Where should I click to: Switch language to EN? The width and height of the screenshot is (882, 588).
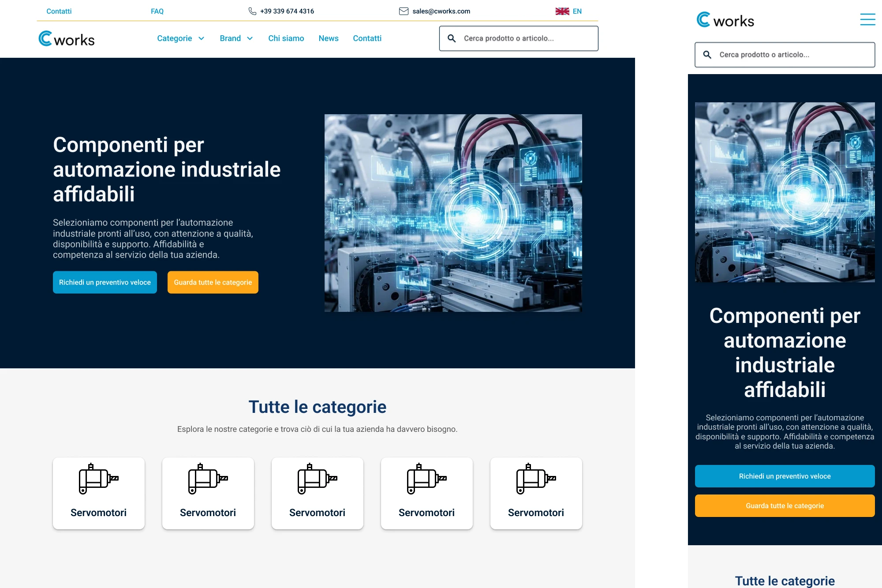[x=577, y=11]
